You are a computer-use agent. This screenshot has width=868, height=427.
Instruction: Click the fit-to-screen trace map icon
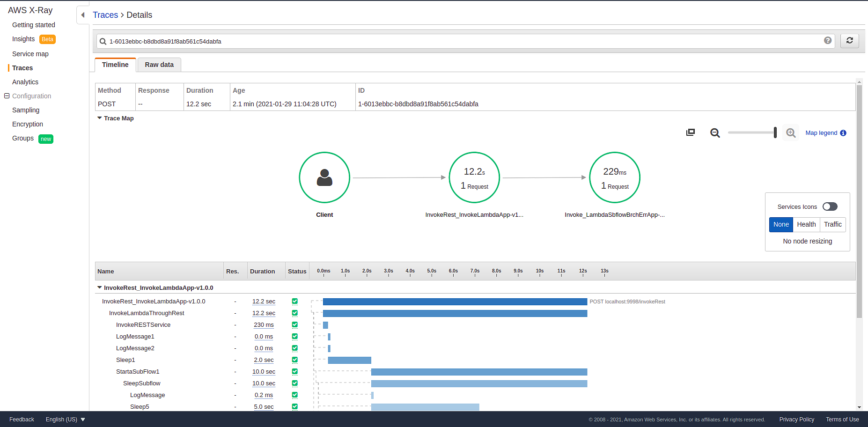coord(690,133)
